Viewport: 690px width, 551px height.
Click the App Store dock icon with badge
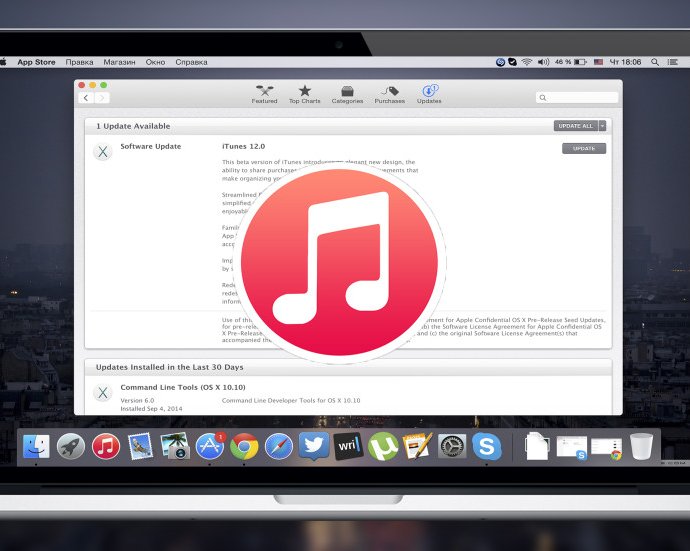point(210,446)
